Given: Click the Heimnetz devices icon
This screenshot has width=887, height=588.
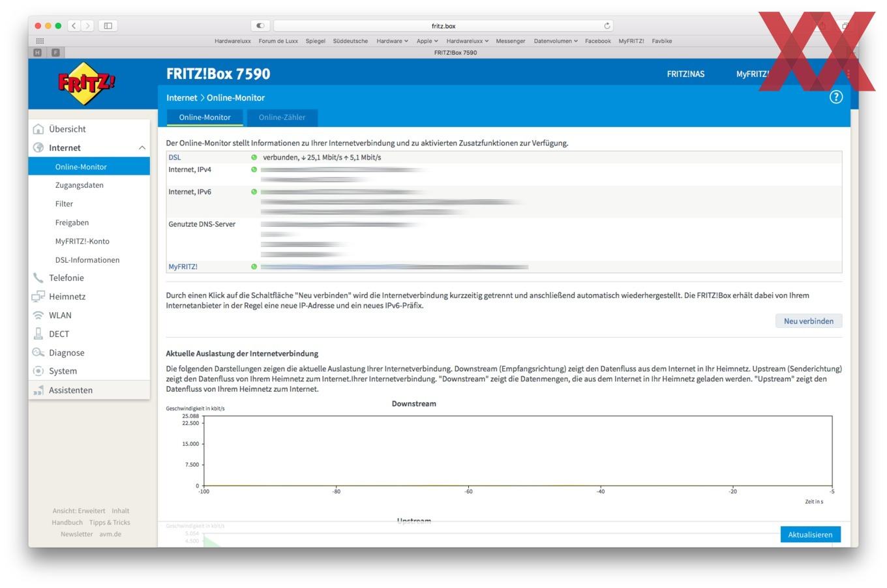Looking at the screenshot, I should (38, 297).
